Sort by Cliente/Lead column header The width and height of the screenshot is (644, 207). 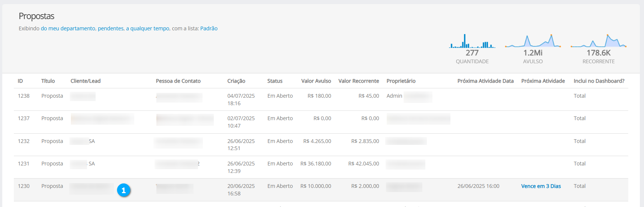point(86,81)
